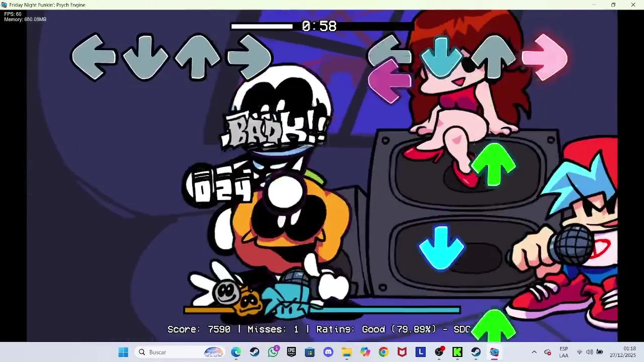Open WhatsApp from the taskbar

(x=273, y=352)
